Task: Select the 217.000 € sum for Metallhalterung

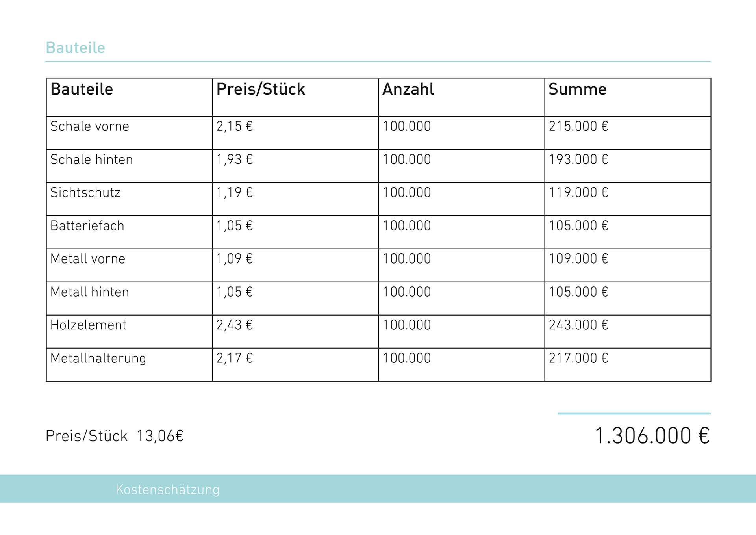Action: pos(578,358)
